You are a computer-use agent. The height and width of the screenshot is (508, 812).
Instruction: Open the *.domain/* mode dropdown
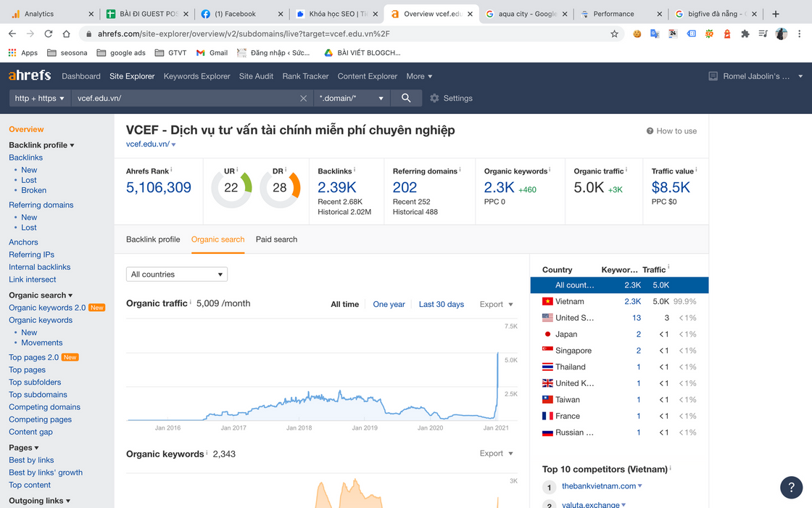[x=352, y=99]
